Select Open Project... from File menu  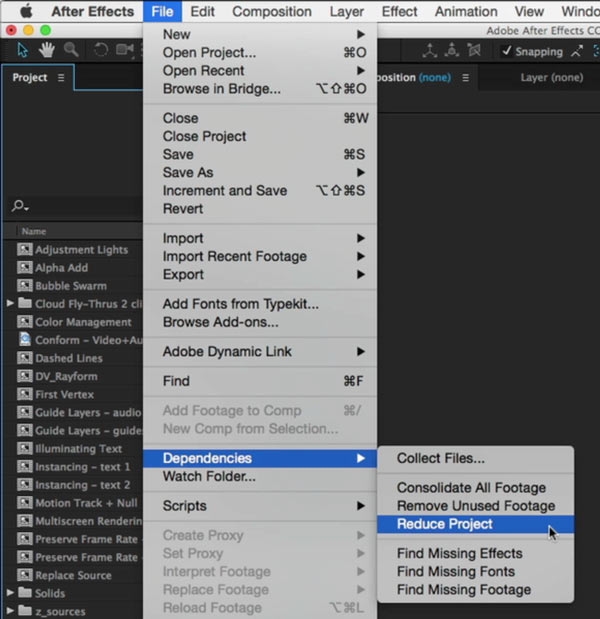pyautogui.click(x=260, y=53)
